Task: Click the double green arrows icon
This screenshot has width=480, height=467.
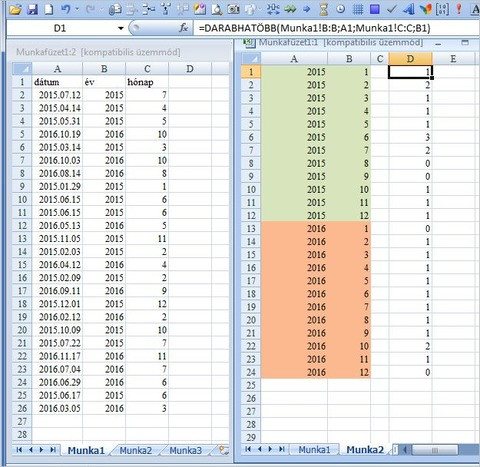Action: [x=290, y=9]
